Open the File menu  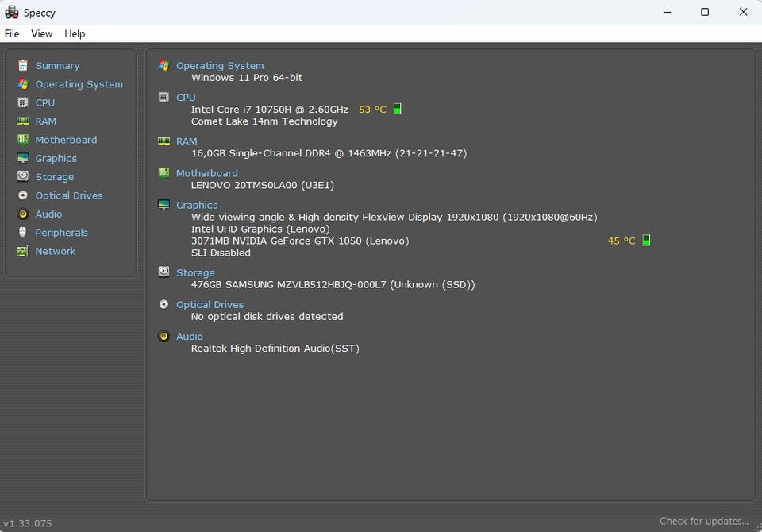click(12, 33)
